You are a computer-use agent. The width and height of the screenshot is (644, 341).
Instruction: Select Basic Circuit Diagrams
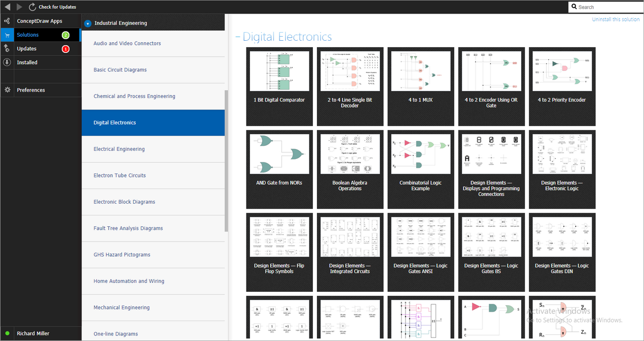pyautogui.click(x=153, y=70)
